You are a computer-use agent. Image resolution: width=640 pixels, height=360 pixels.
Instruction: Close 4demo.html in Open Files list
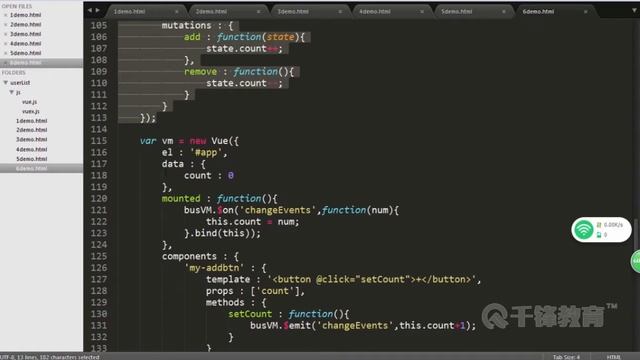[5, 44]
